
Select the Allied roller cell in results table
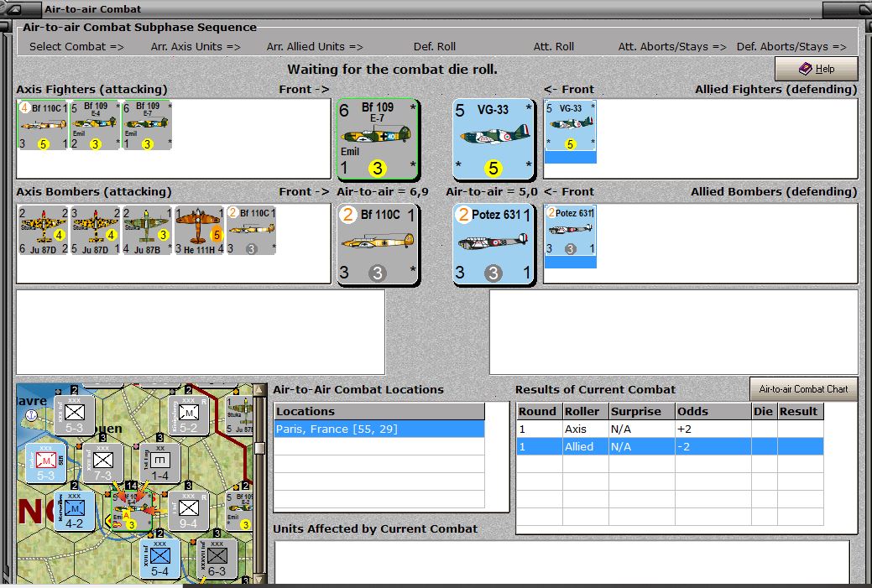[586, 446]
